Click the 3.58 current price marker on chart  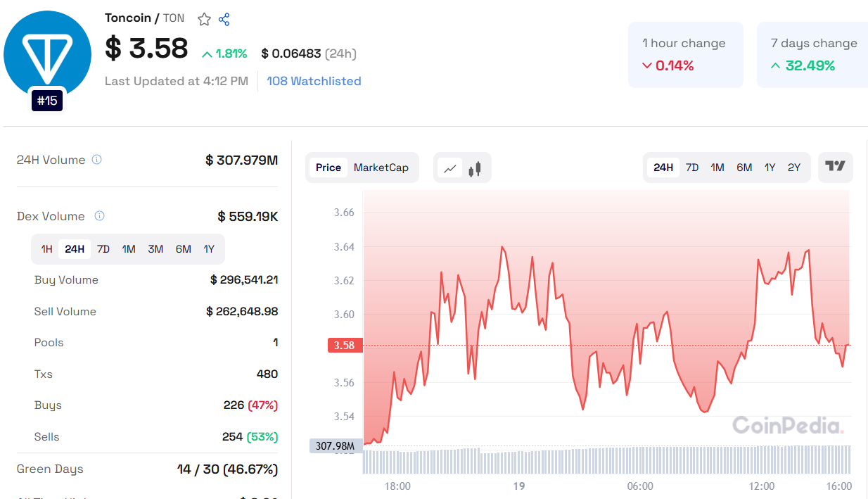point(345,345)
